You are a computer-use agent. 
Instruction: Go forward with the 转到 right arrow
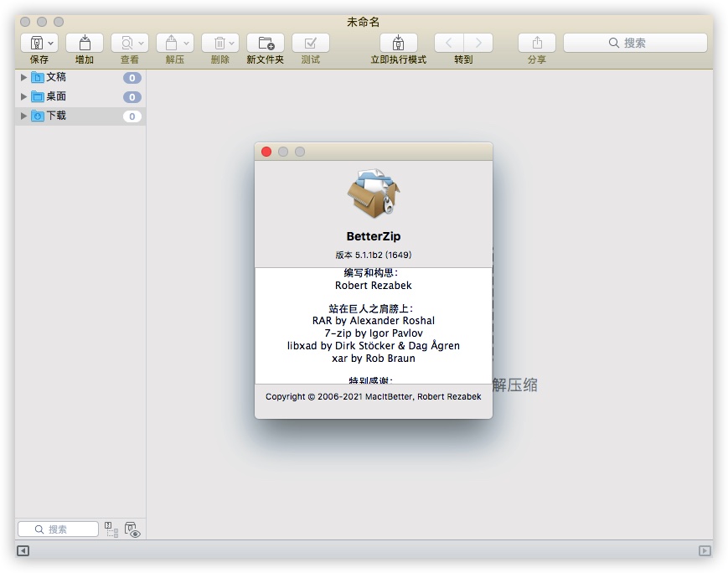478,43
